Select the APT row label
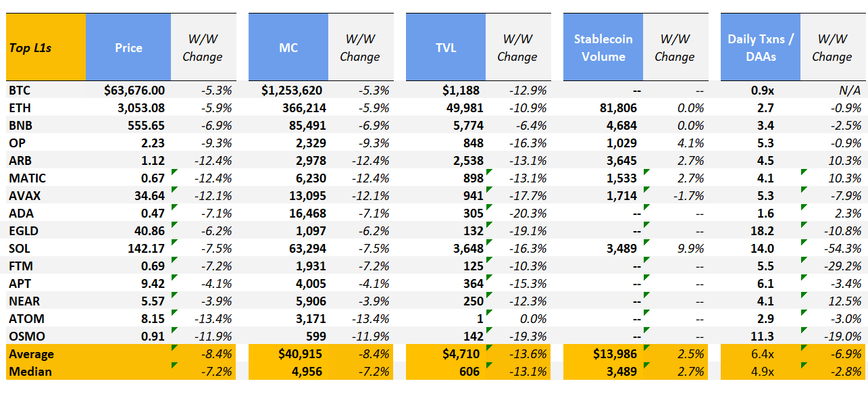Screen dimensions: 868x394 pyautogui.click(x=20, y=283)
